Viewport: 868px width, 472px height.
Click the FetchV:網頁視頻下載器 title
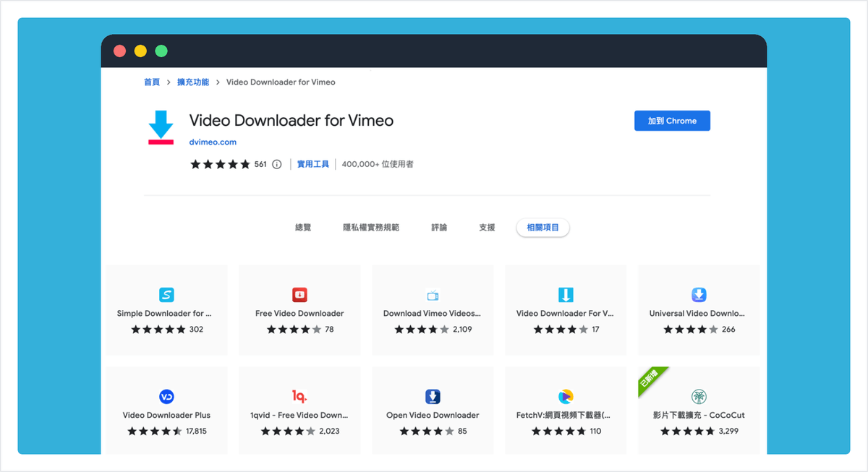(x=563, y=416)
